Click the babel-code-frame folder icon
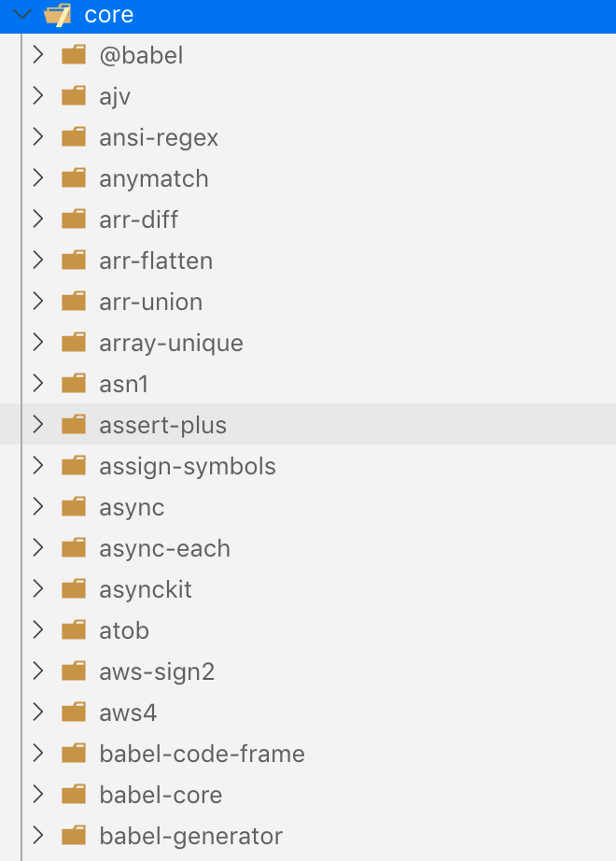 [74, 753]
